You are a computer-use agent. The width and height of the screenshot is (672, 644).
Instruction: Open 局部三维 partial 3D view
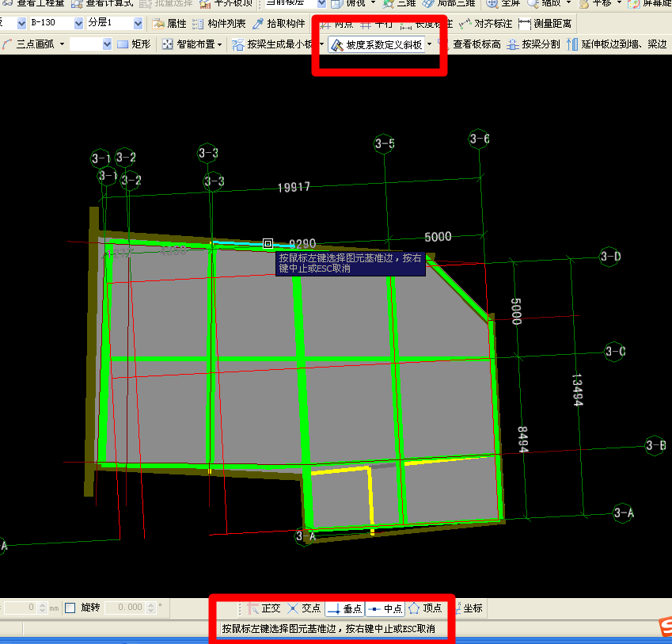[449, 3]
